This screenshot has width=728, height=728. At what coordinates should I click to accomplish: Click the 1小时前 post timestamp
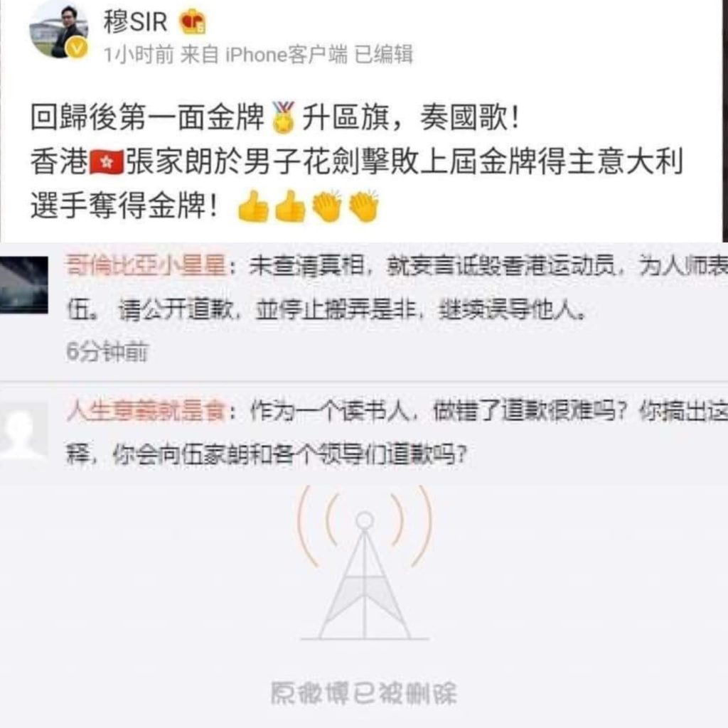tap(139, 55)
